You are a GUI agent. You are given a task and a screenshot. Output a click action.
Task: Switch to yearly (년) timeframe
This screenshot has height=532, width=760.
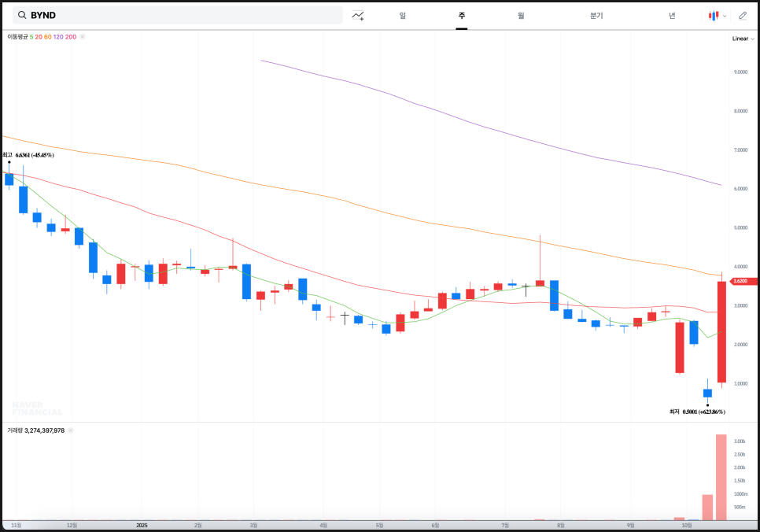pos(672,16)
